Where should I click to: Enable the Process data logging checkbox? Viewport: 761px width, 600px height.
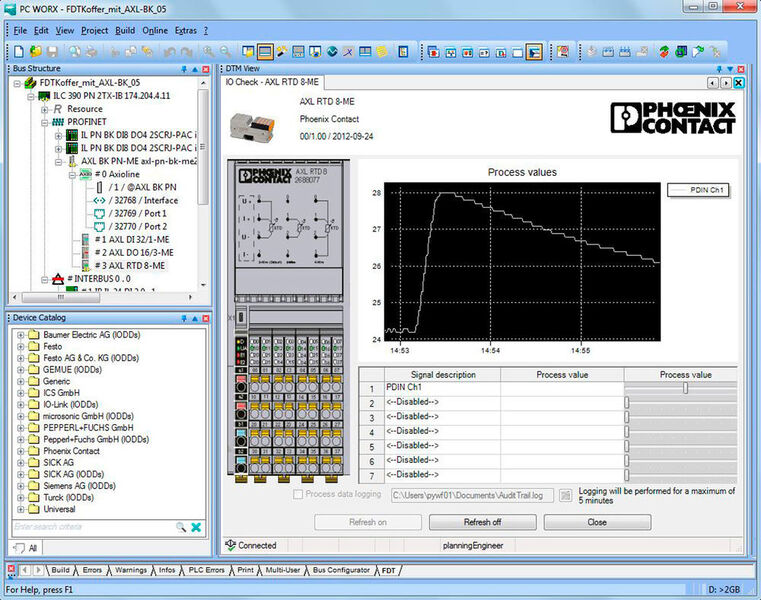pyautogui.click(x=298, y=494)
